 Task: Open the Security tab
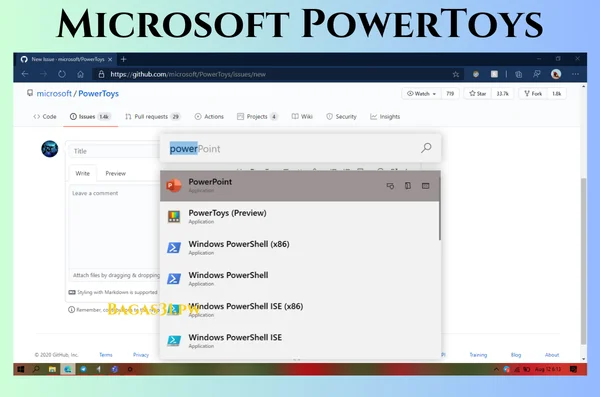341,116
